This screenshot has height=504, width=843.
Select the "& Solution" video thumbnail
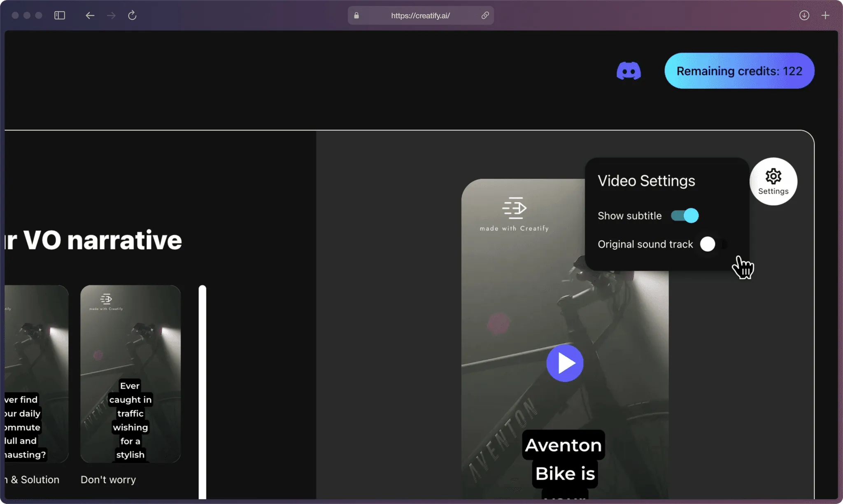(37, 374)
